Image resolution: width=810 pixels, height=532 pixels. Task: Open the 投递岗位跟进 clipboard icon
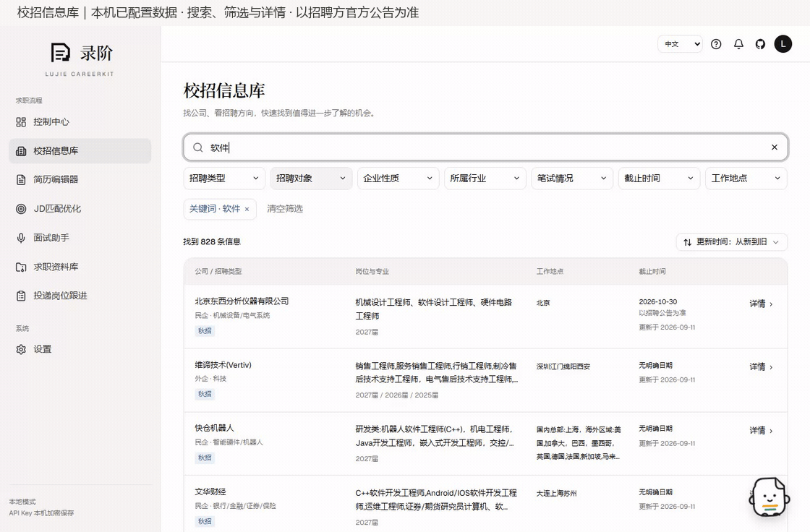tap(21, 296)
